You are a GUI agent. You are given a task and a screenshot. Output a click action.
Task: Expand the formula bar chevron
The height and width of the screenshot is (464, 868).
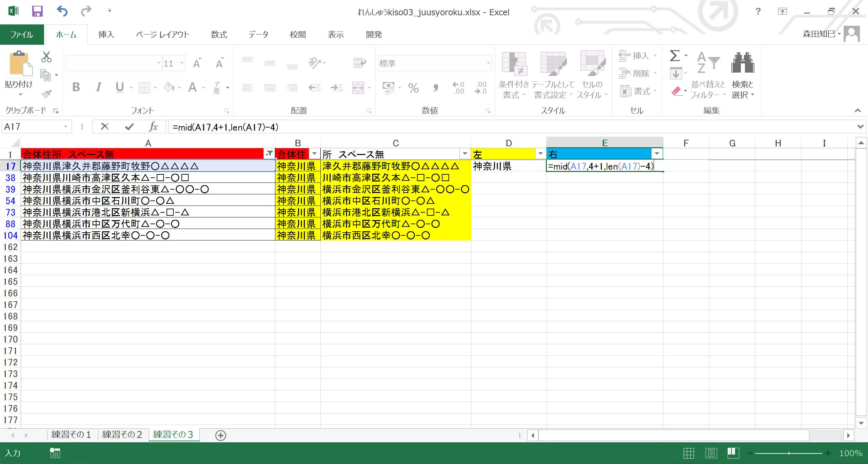coord(860,127)
